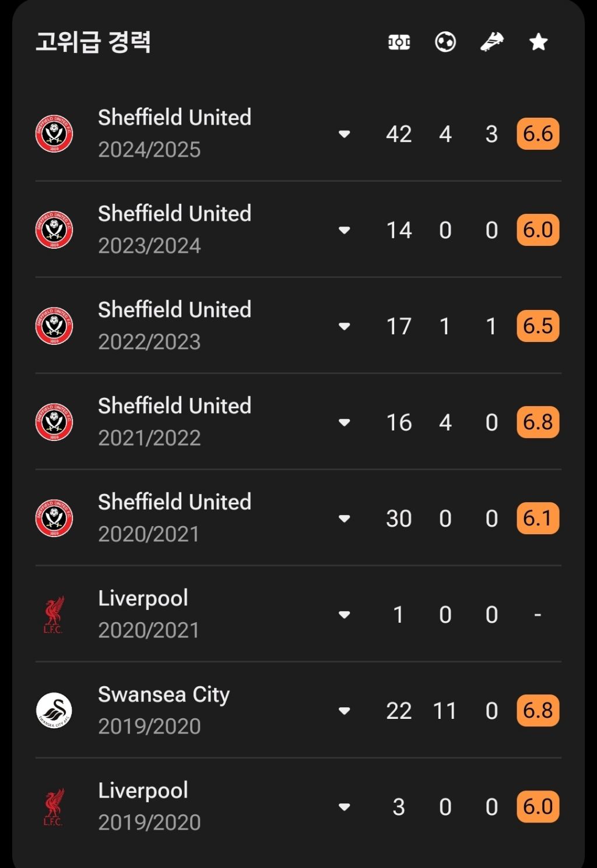
Task: Tap Liverpool crest for 2019/2020 season
Action: coord(54,806)
